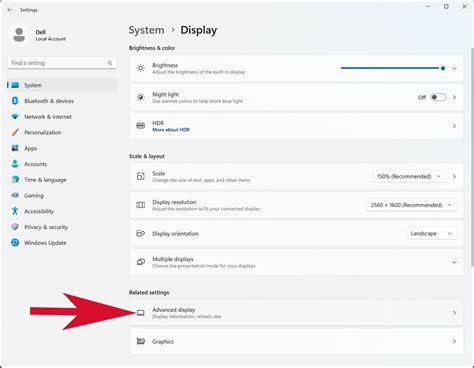The width and height of the screenshot is (474, 368).
Task: Go to Personalization settings
Action: (62, 132)
